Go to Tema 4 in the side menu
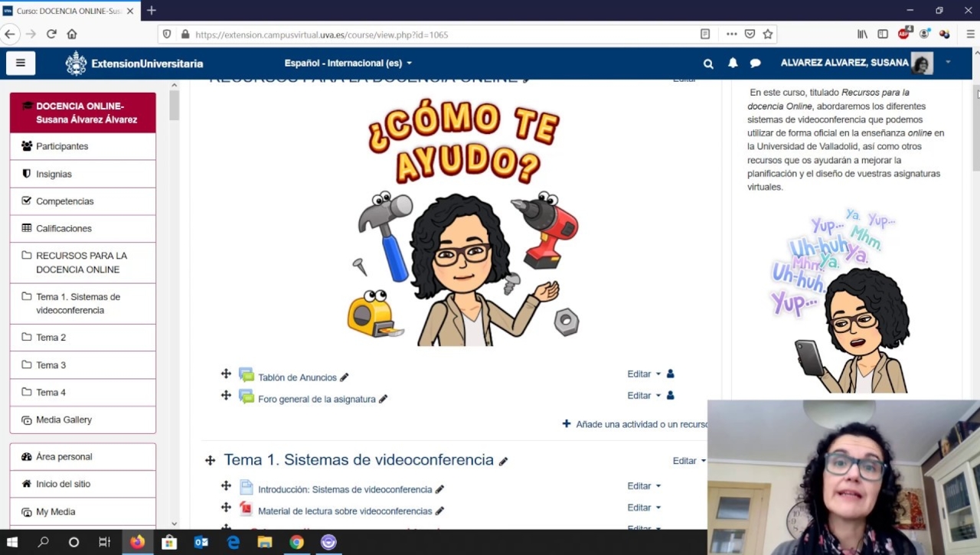980x555 pixels. click(x=83, y=392)
